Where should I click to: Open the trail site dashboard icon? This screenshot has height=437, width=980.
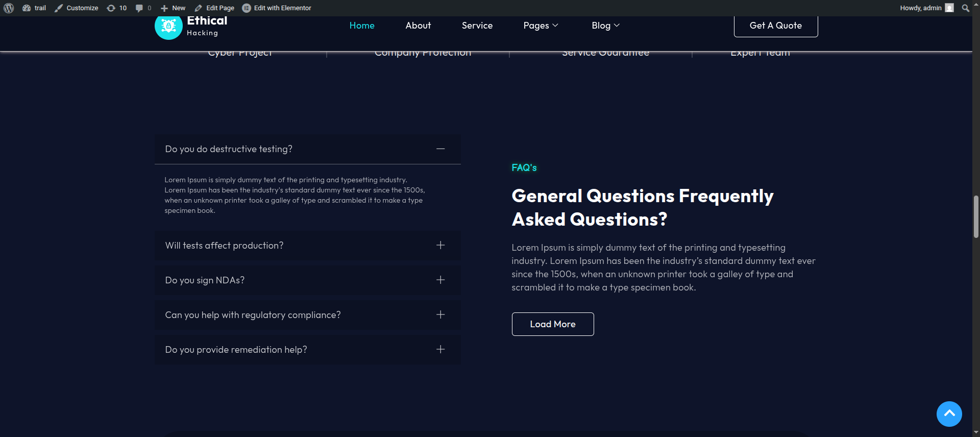27,8
